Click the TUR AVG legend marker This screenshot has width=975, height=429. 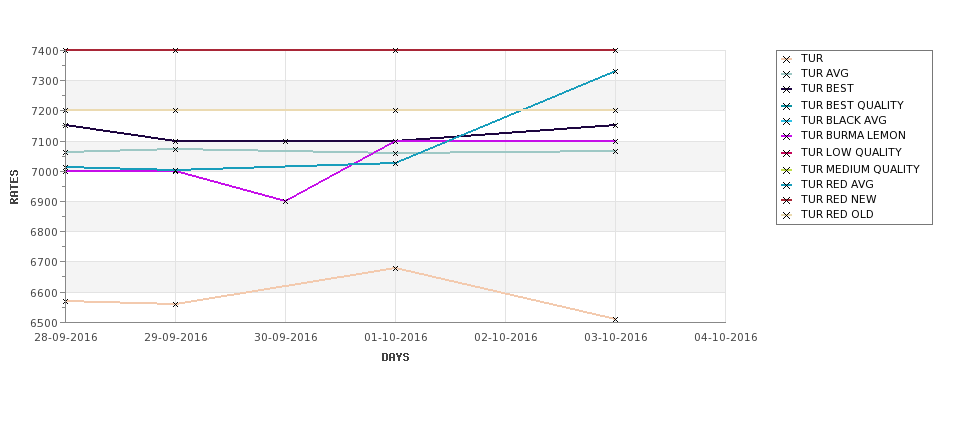pos(787,74)
